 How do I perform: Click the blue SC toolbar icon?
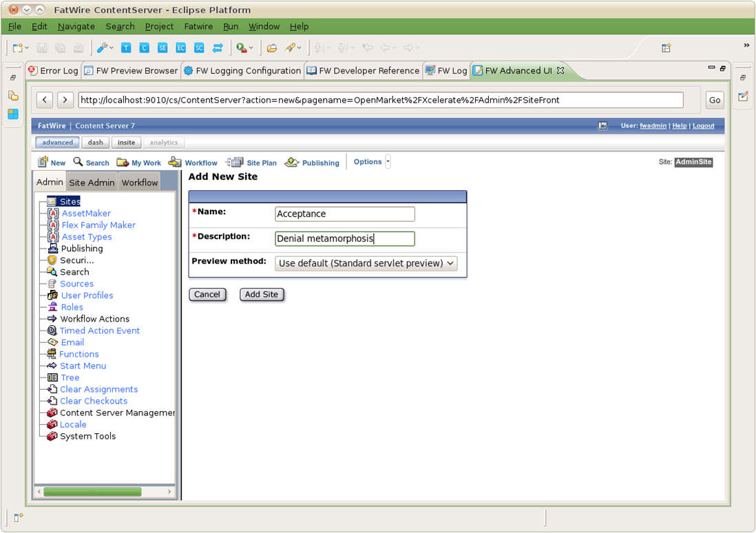tap(199, 48)
